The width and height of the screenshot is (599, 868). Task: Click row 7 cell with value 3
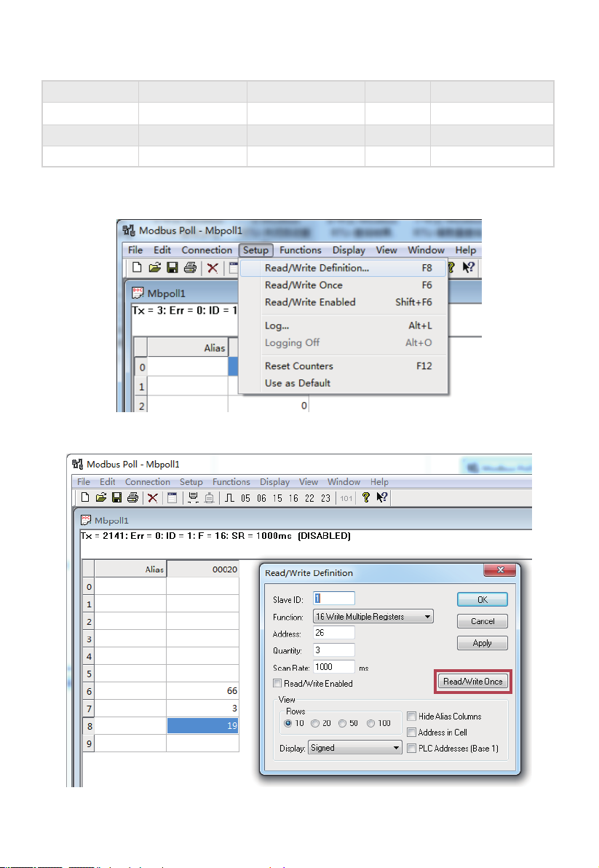[x=203, y=708]
